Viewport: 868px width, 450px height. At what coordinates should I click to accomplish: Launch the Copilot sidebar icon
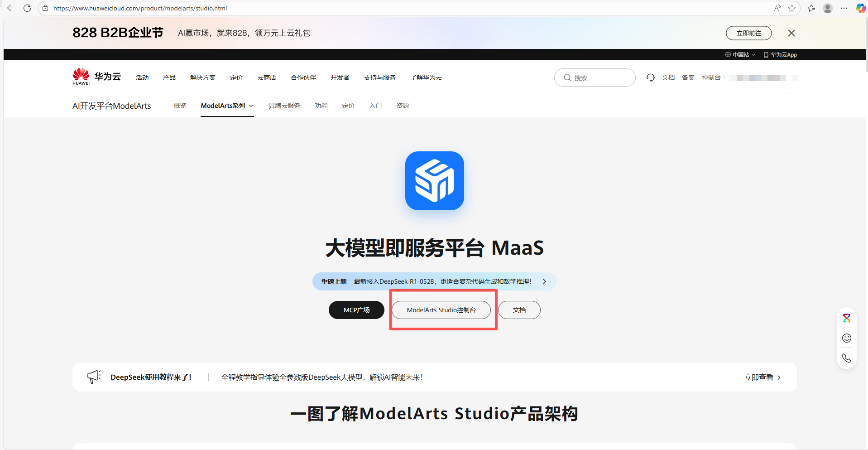tap(860, 8)
